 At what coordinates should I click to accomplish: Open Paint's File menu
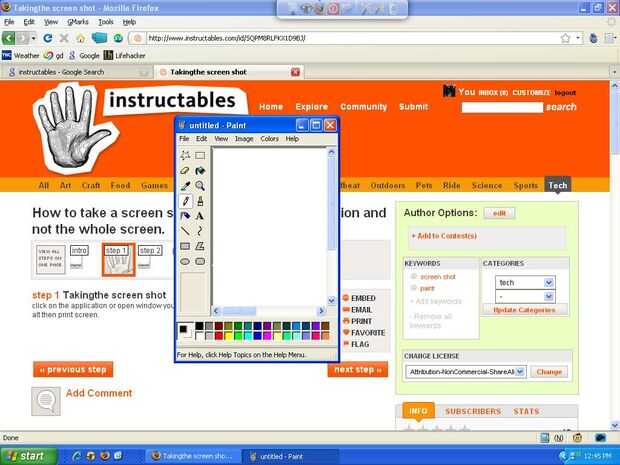pos(184,139)
